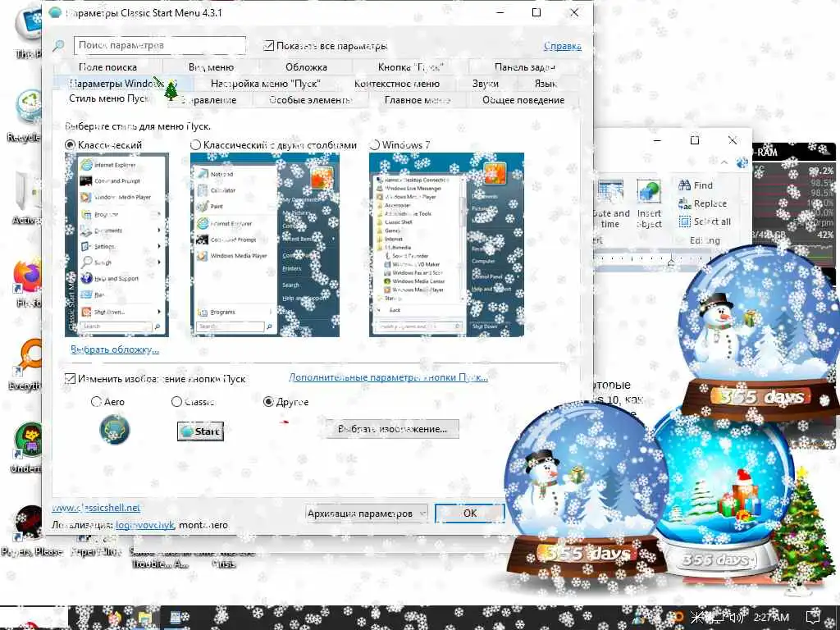This screenshot has width=840, height=630.
Task: Click the search magnifier icon beside settings search
Action: click(58, 46)
